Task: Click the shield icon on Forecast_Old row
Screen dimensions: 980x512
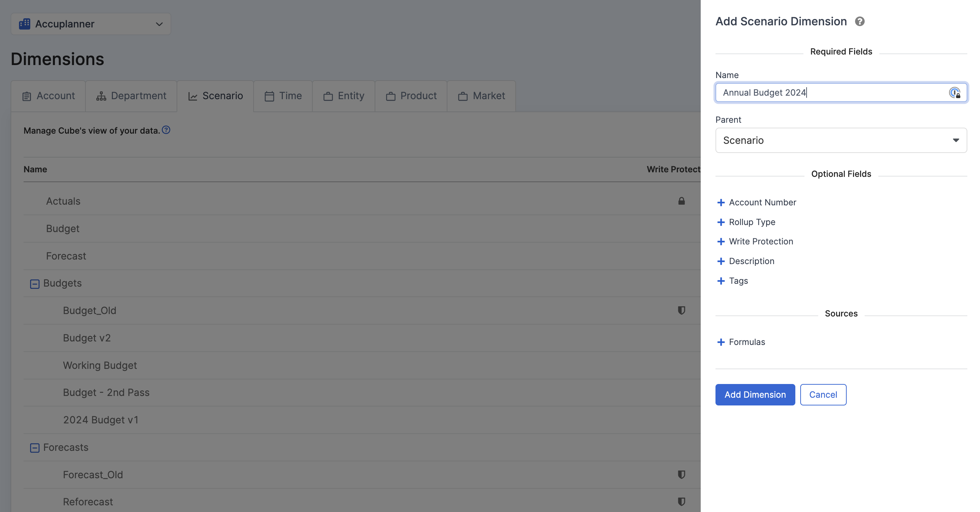Action: (x=681, y=474)
